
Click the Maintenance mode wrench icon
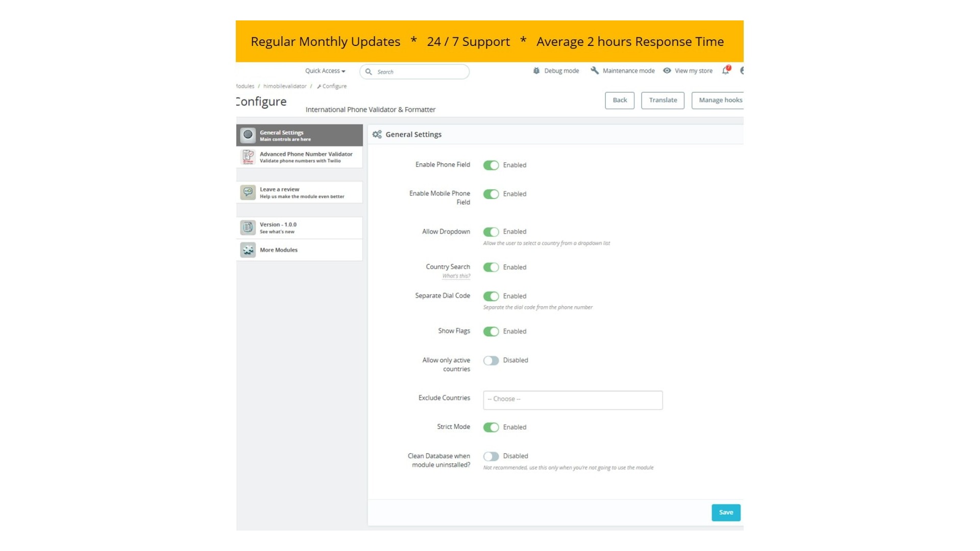click(595, 70)
